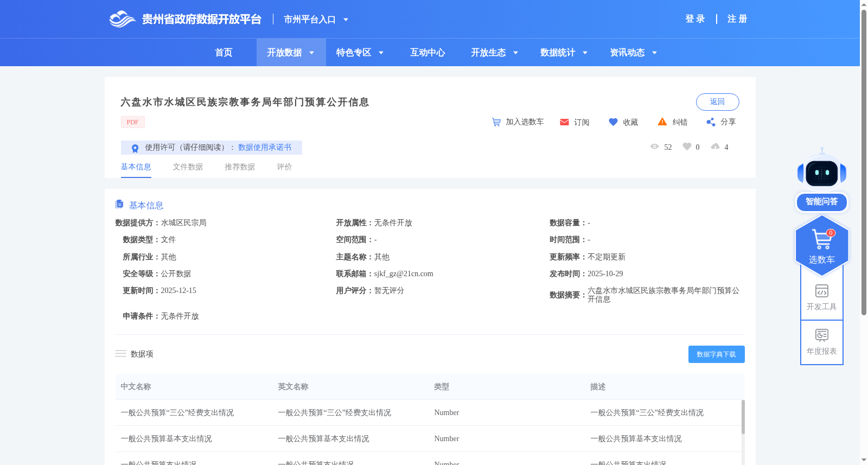Screen dimensions: 868x465
Task: Open the robot 智能问答 assistant
Action: pyautogui.click(x=822, y=180)
